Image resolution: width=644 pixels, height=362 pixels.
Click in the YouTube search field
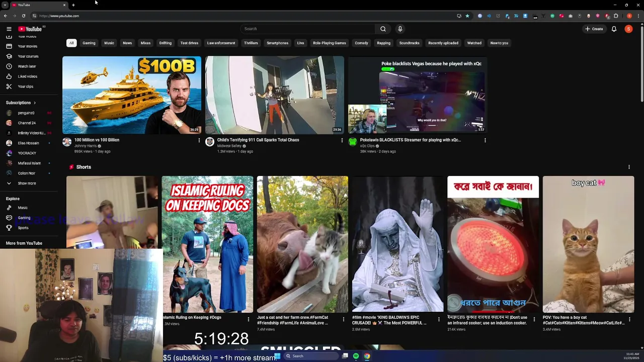(x=308, y=29)
